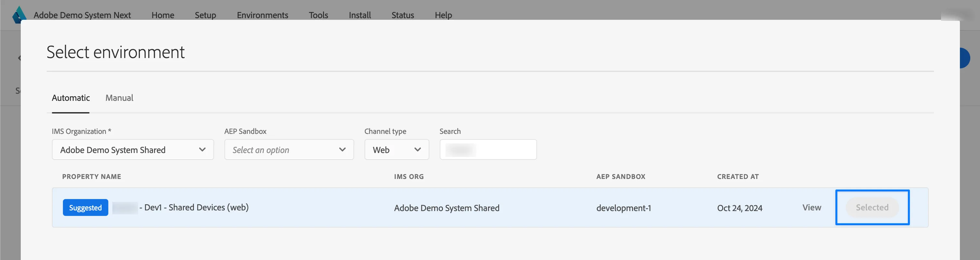Switch to the Manual tab
The height and width of the screenshot is (260, 980).
pos(119,98)
